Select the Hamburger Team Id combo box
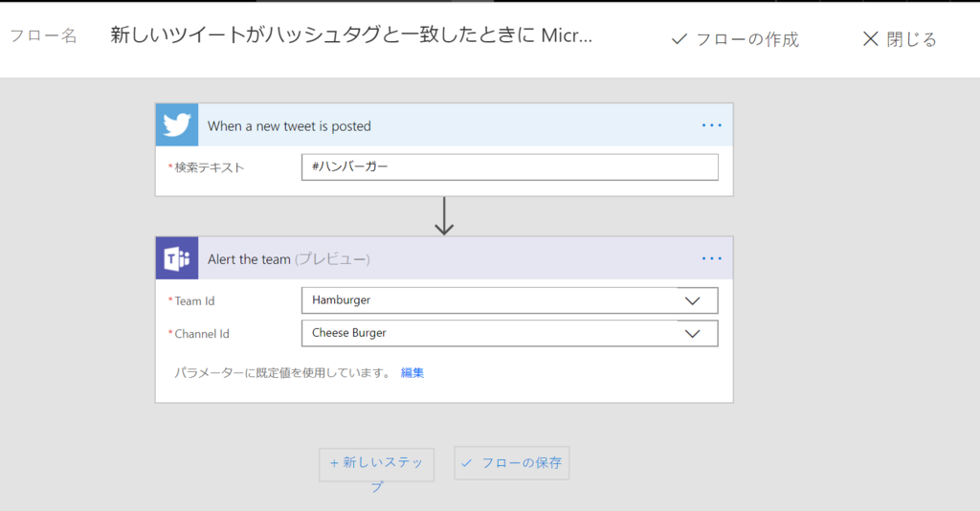980x511 pixels. click(509, 300)
